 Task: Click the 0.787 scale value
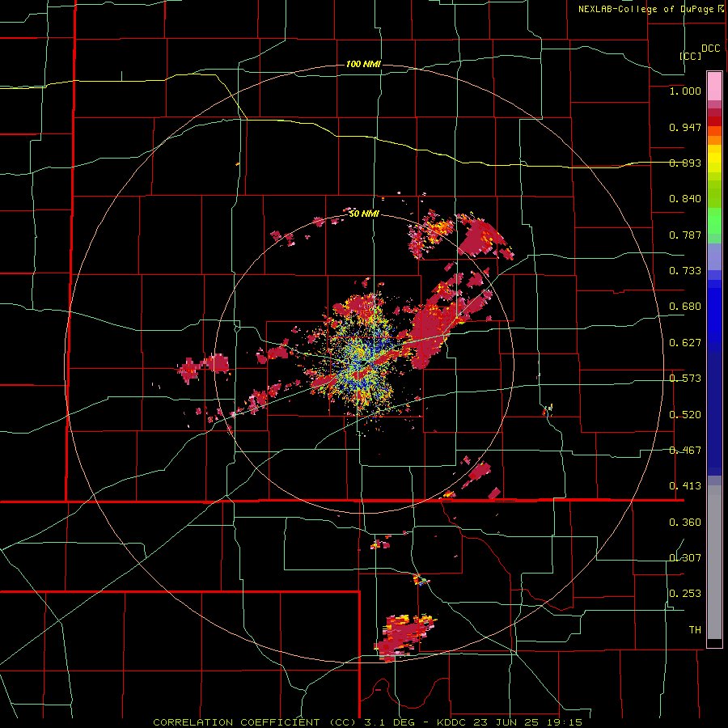click(x=685, y=235)
